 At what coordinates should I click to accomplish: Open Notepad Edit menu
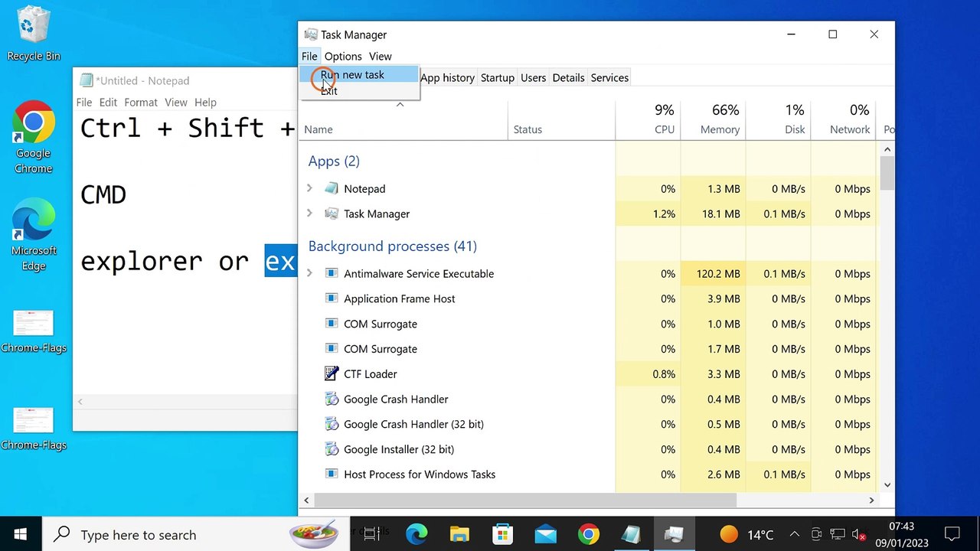[x=108, y=102]
